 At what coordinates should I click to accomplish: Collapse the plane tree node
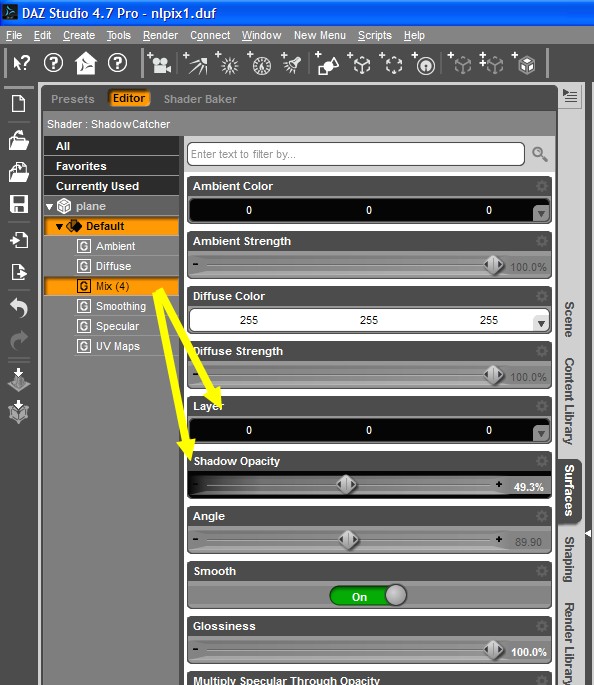point(49,207)
